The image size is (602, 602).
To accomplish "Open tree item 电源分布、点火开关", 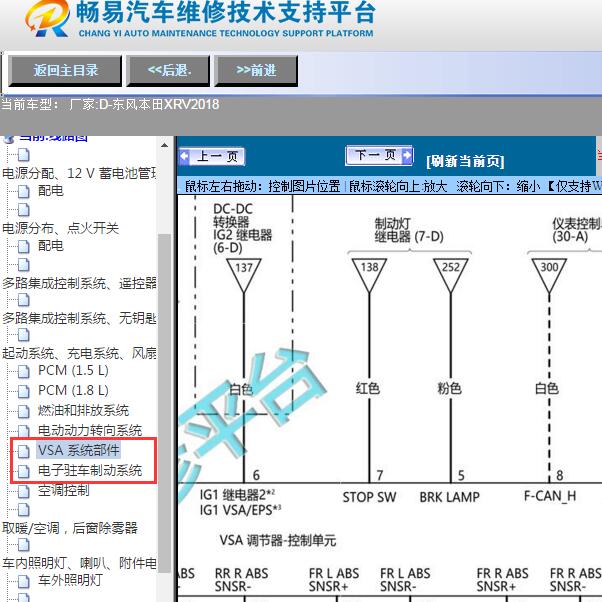I will (60, 228).
